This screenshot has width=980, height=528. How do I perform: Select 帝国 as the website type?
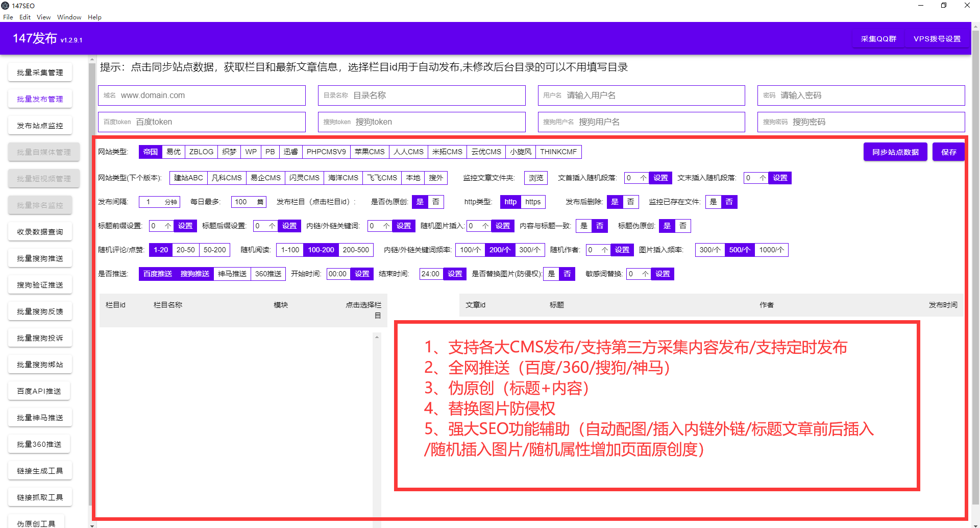[x=150, y=152]
